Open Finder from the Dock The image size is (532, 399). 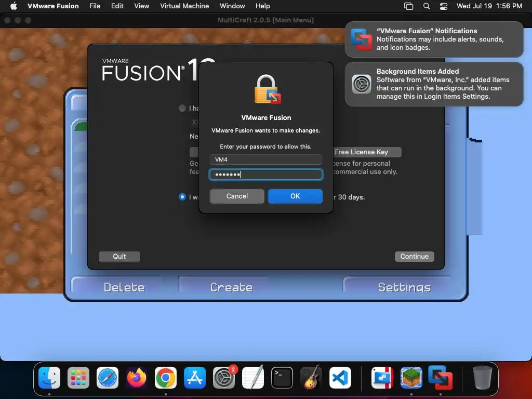[49, 378]
